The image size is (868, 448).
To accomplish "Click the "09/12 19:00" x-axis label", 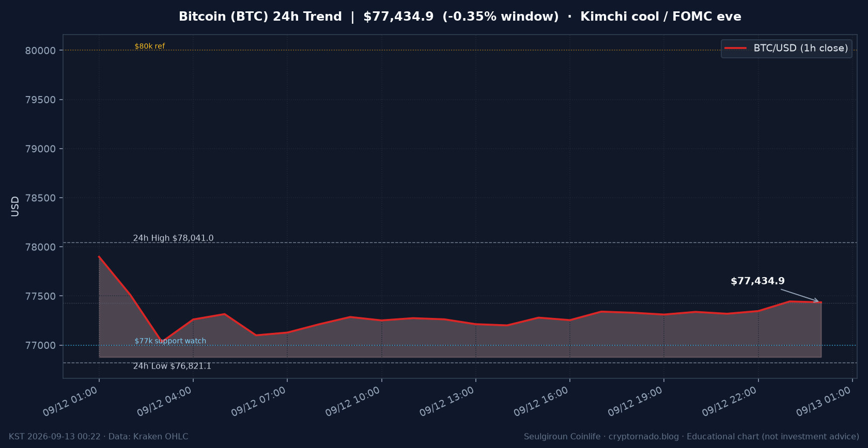I will click(x=635, y=402).
